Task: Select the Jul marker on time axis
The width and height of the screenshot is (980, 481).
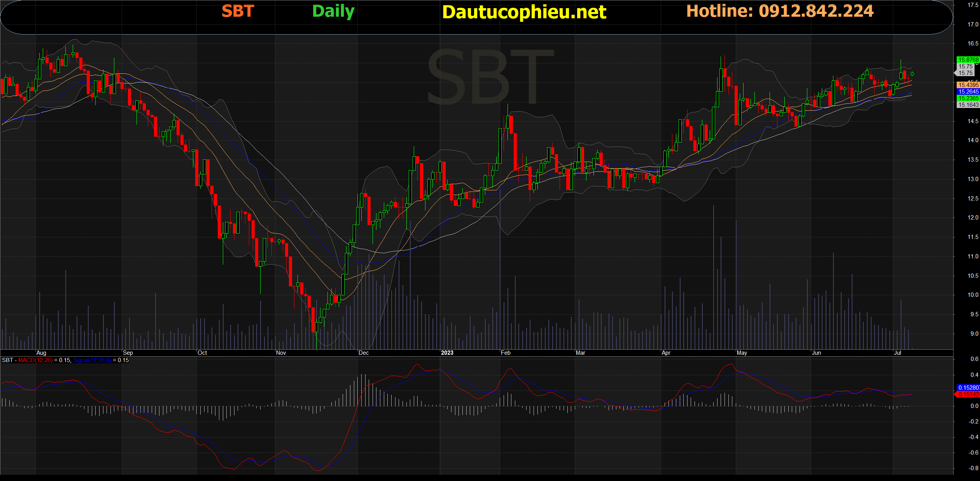Action: (x=898, y=353)
